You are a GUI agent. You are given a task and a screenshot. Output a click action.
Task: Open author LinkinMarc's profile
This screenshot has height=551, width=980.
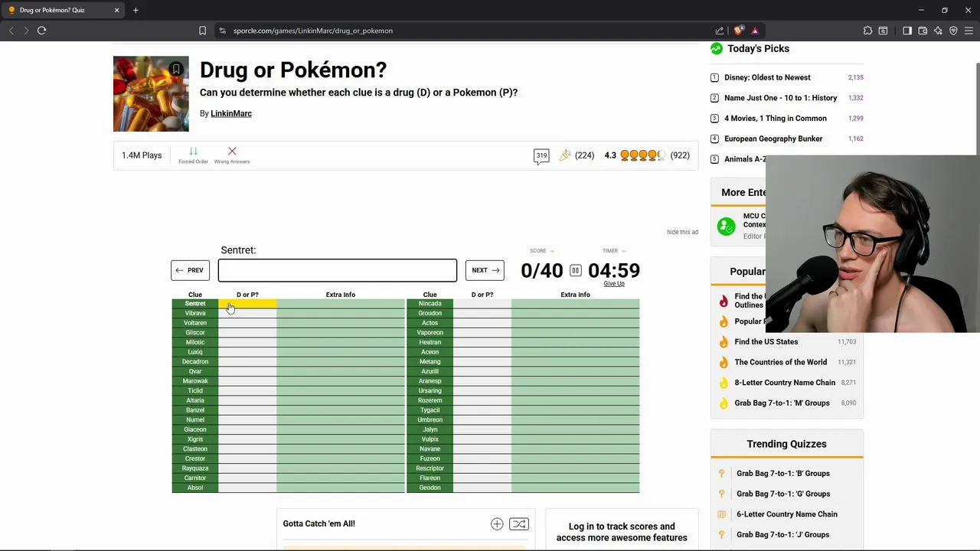point(231,113)
